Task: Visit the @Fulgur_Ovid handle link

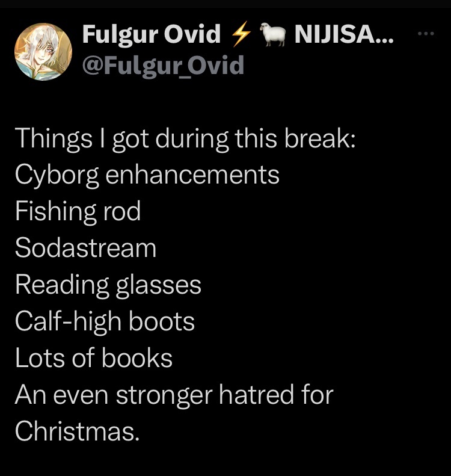Action: pyautogui.click(x=163, y=65)
